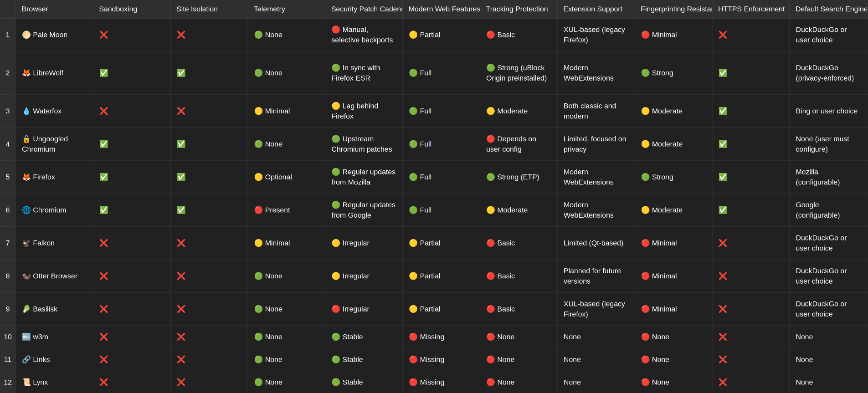The height and width of the screenshot is (393, 868).
Task: Click 'Planned for future versions' cell
Action: pyautogui.click(x=596, y=276)
